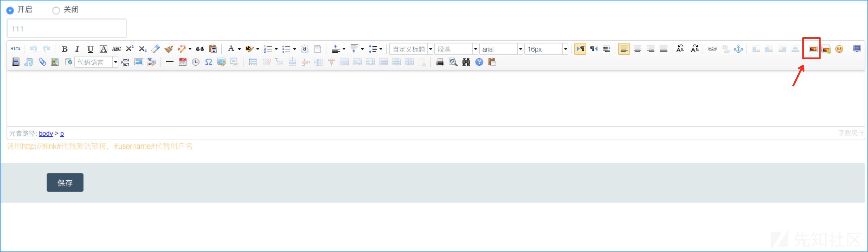Click the body link in element path
Screen dimensions: 868x252
[x=46, y=134]
